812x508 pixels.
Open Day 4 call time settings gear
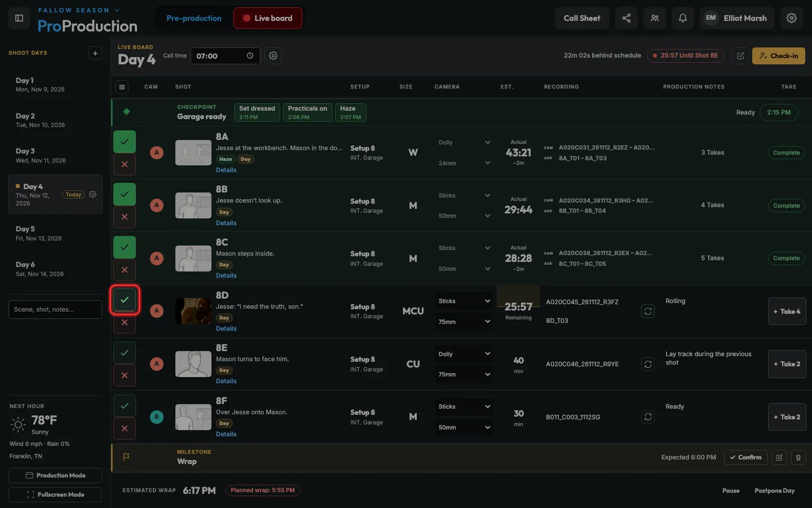click(x=273, y=56)
